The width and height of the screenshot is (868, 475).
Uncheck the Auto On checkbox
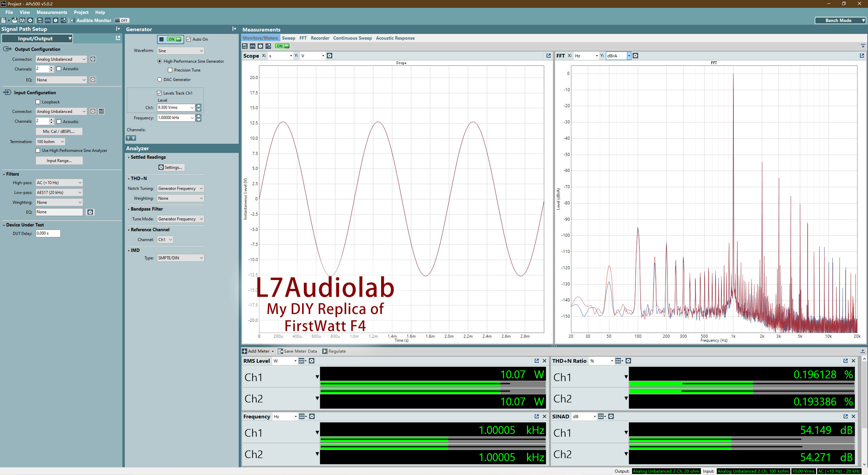pos(189,39)
